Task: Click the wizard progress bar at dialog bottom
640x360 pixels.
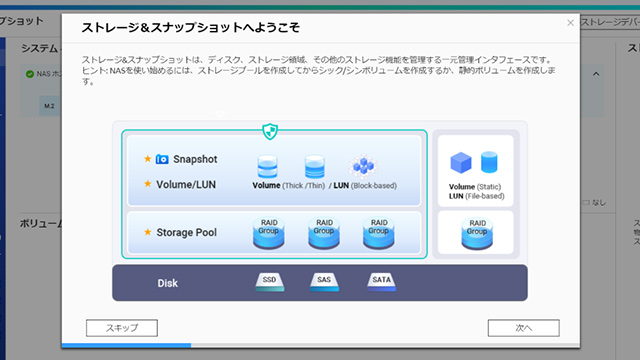Action: pyautogui.click(x=320, y=345)
